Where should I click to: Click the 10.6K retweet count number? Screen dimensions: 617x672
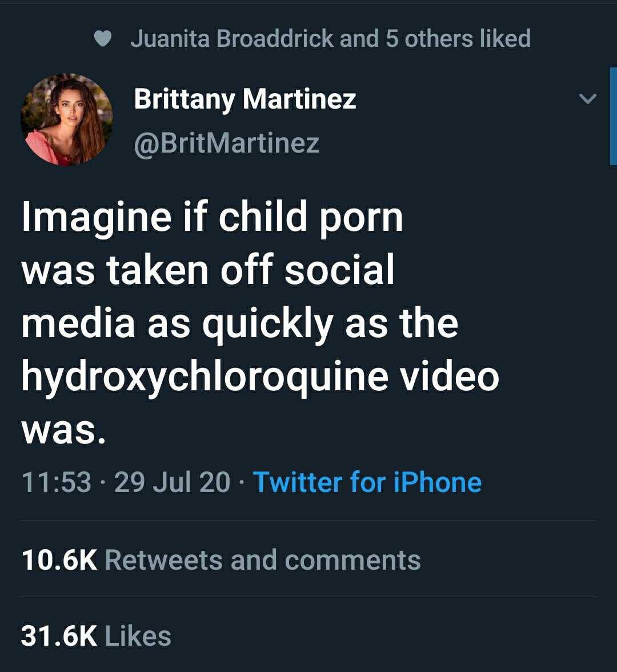59,559
